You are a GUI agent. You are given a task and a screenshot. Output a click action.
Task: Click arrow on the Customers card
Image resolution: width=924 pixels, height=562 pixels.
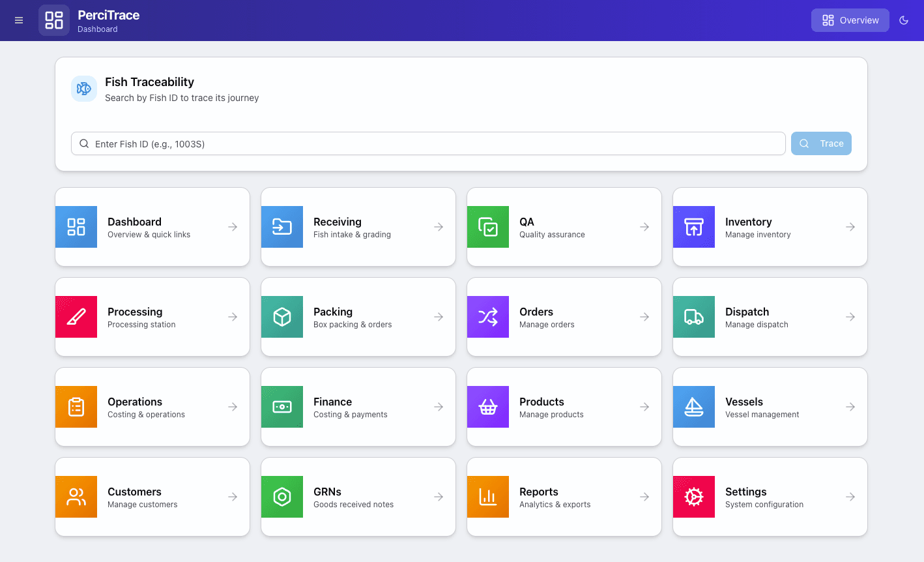point(233,497)
